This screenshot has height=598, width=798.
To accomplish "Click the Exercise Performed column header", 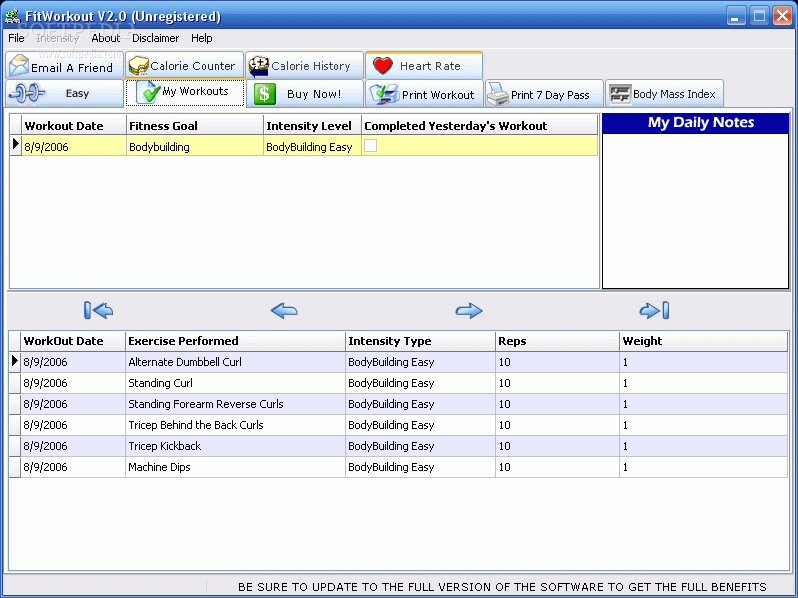I will (235, 340).
